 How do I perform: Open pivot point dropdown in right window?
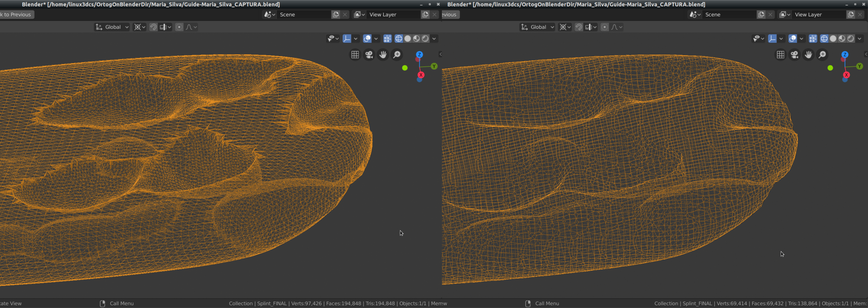click(565, 27)
